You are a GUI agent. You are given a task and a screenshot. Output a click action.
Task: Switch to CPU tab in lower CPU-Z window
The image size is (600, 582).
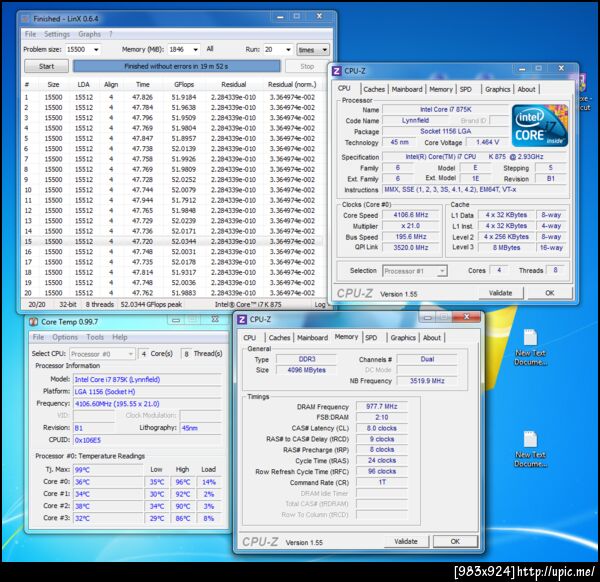(249, 337)
